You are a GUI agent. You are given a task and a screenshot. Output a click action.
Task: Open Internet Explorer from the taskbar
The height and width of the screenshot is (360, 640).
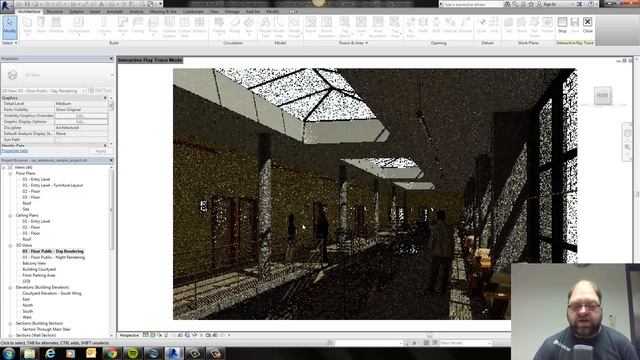click(x=50, y=353)
